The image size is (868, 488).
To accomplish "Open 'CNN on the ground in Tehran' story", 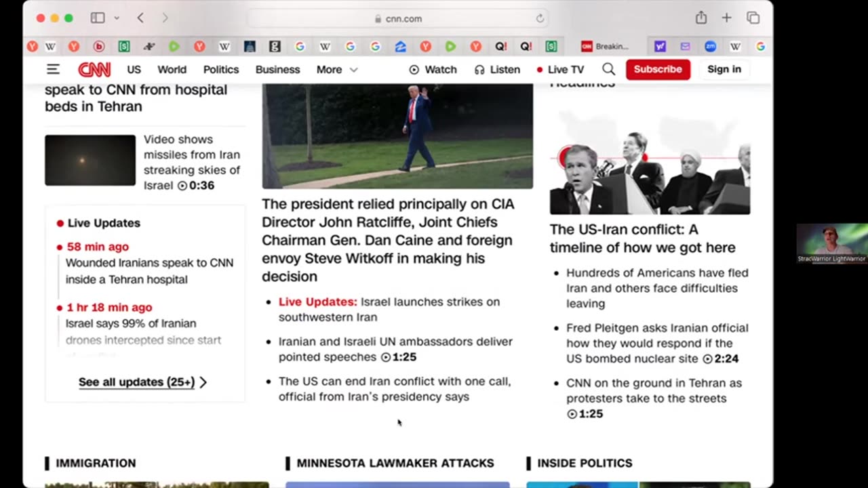I will point(654,398).
